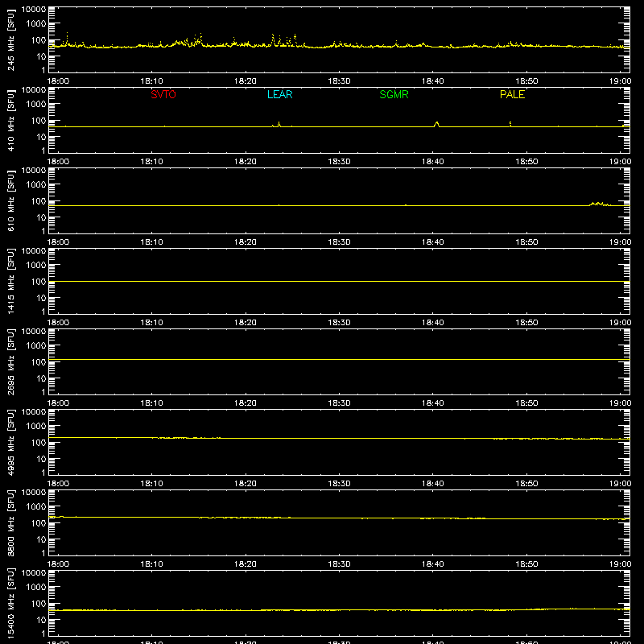Select the 15400 MHz [SFU] axis title
Screen dimensions: 644x644
click(11, 603)
